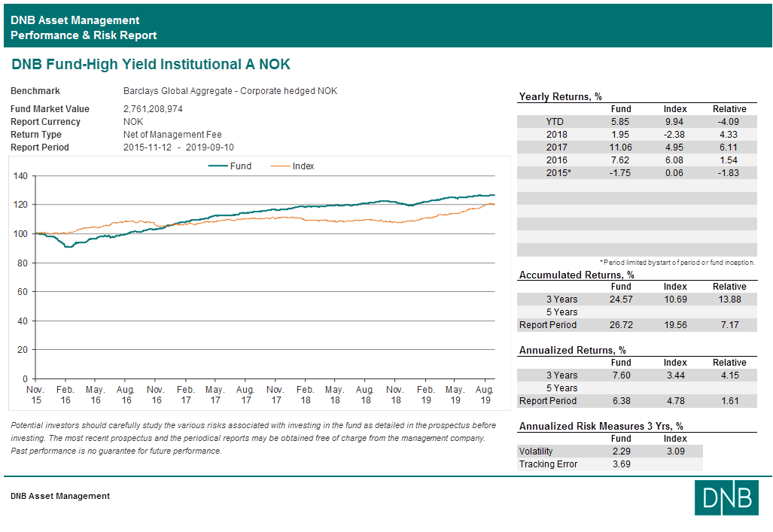This screenshot has width=773, height=532.
Task: Select Report Period accumulated relative return "7.17"
Action: 729,325
